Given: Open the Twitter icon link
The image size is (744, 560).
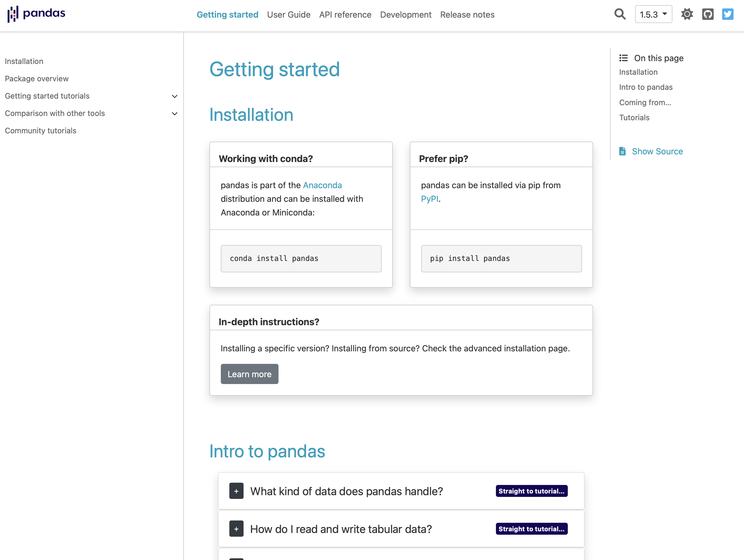Looking at the screenshot, I should pos(728,14).
